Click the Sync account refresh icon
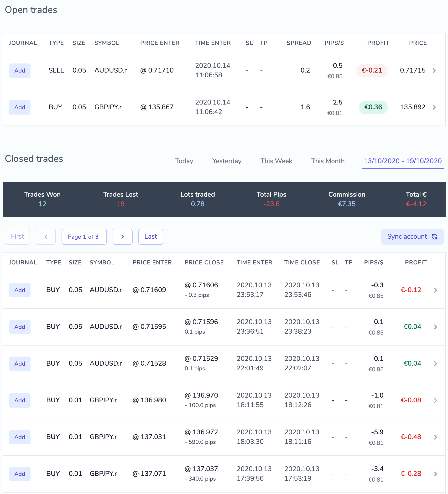Image resolution: width=448 pixels, height=494 pixels. pos(435,236)
